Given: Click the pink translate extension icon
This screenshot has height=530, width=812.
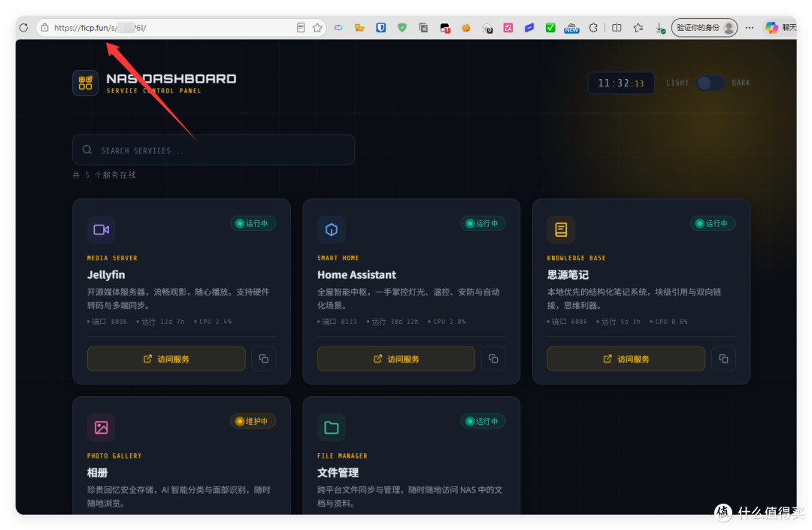Looking at the screenshot, I should pos(508,28).
